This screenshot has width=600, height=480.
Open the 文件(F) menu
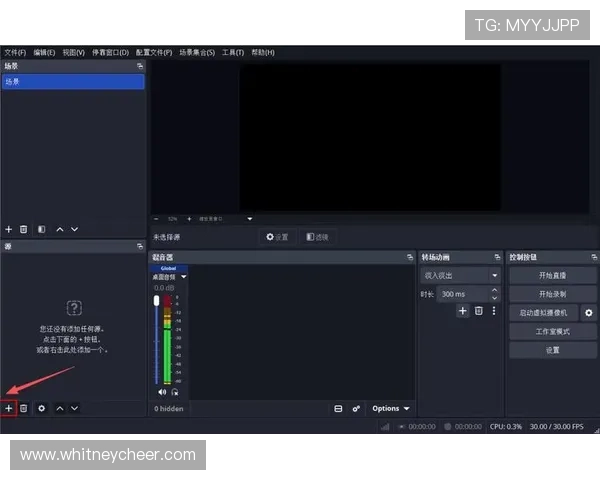14,52
